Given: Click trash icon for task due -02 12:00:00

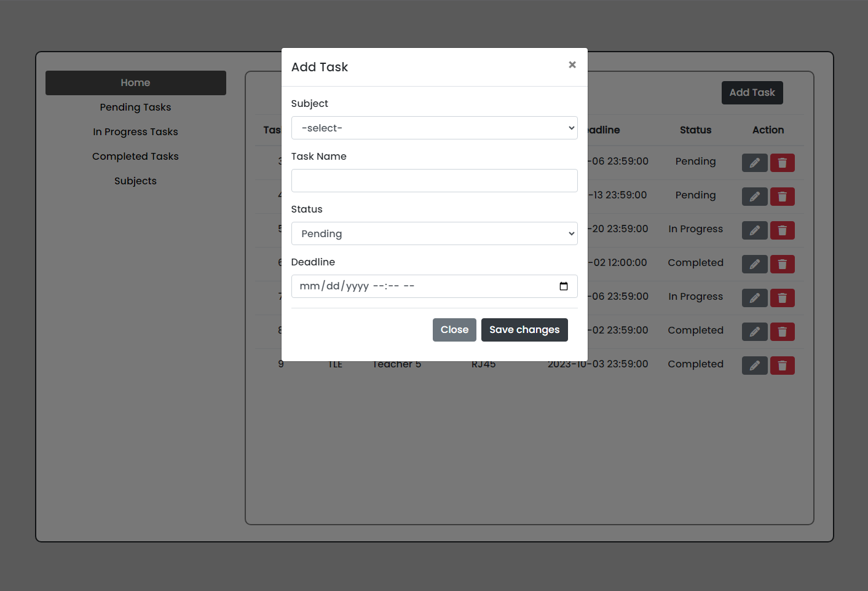Looking at the screenshot, I should point(782,264).
